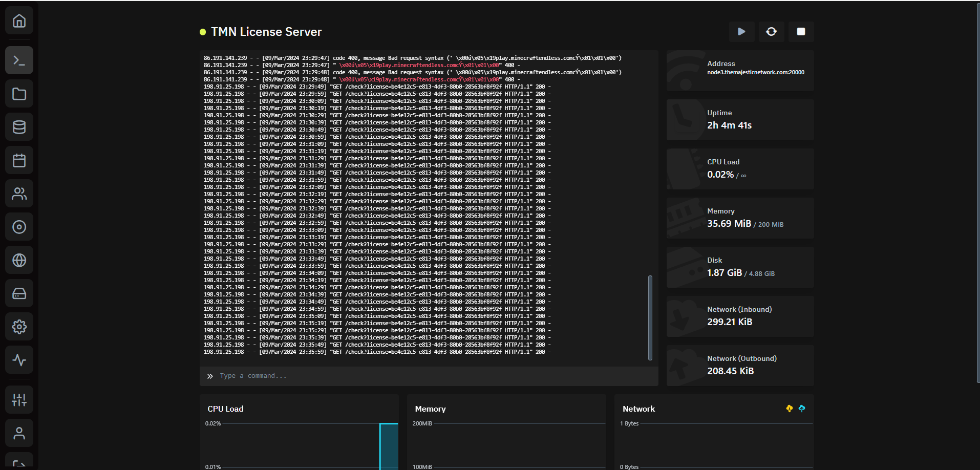The height and width of the screenshot is (470, 980).
Task: Click the CPU spike bar in chart
Action: (389, 446)
